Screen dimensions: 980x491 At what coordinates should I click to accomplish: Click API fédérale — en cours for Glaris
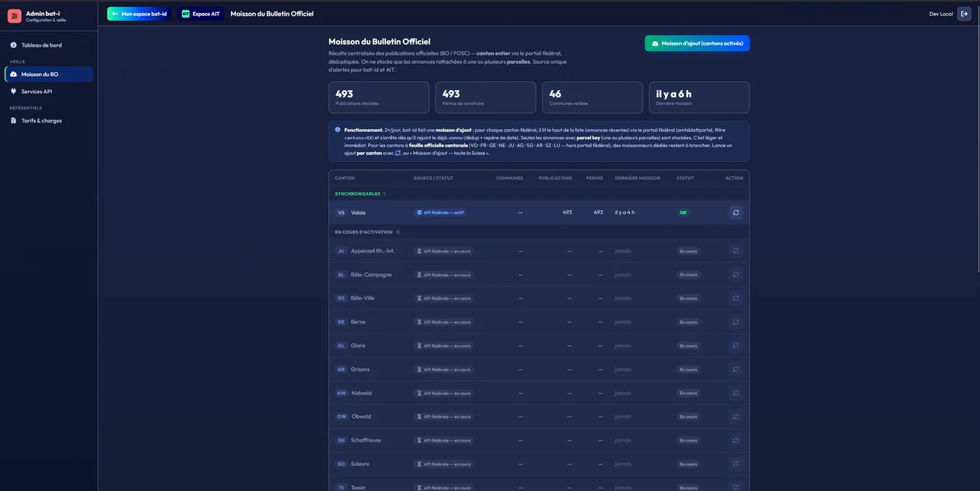click(x=444, y=345)
